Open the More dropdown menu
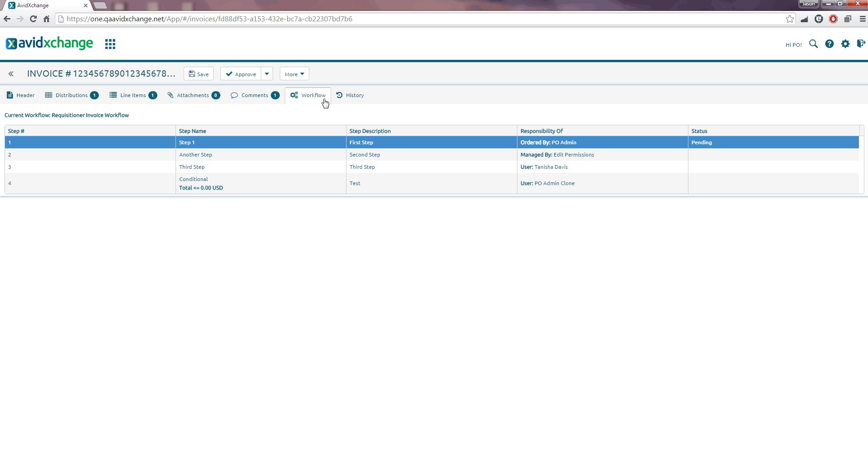Viewport: 868px width, 470px height. tap(294, 74)
